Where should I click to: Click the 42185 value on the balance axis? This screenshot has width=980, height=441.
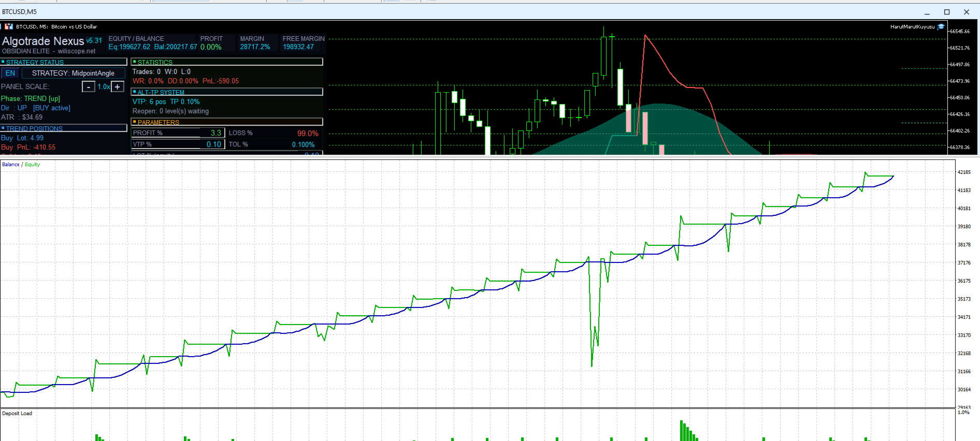coord(964,172)
